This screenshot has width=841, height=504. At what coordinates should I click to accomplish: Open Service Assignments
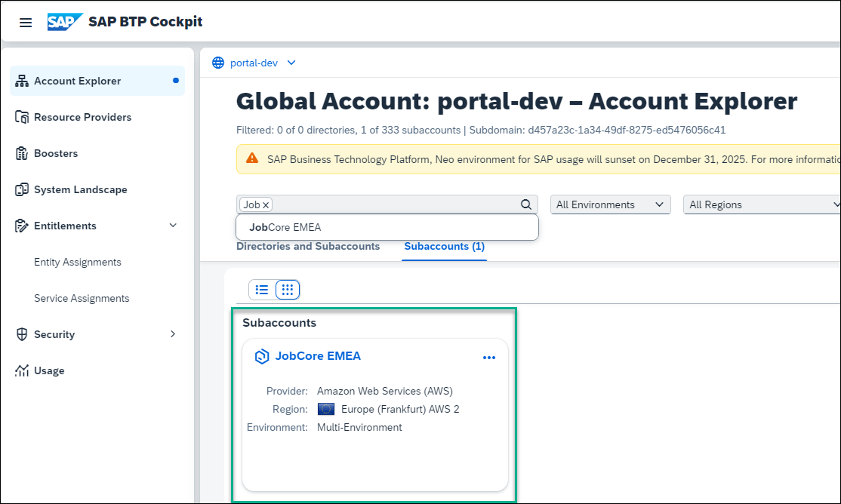point(82,298)
